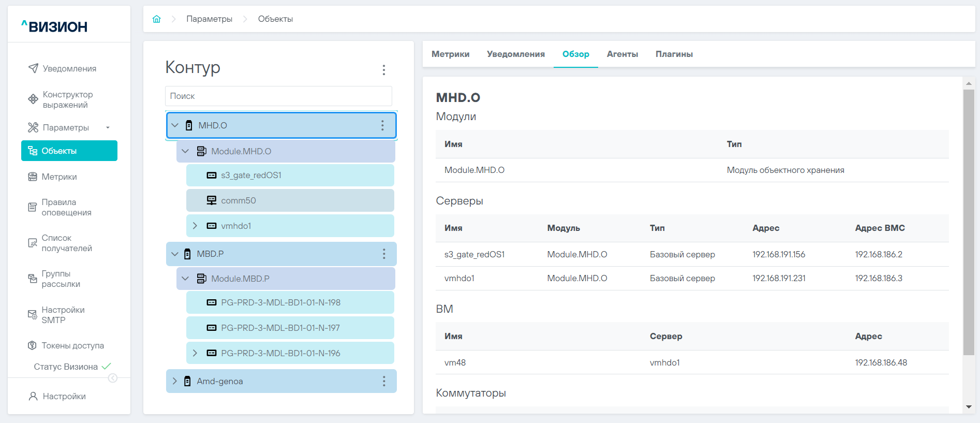The height and width of the screenshot is (423, 980).
Task: Click the Поиск search field
Action: 278,96
